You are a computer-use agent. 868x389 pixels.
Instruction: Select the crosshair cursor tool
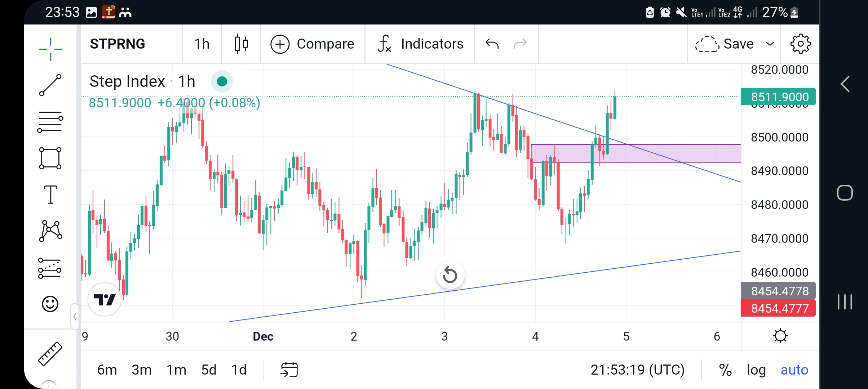coord(50,49)
